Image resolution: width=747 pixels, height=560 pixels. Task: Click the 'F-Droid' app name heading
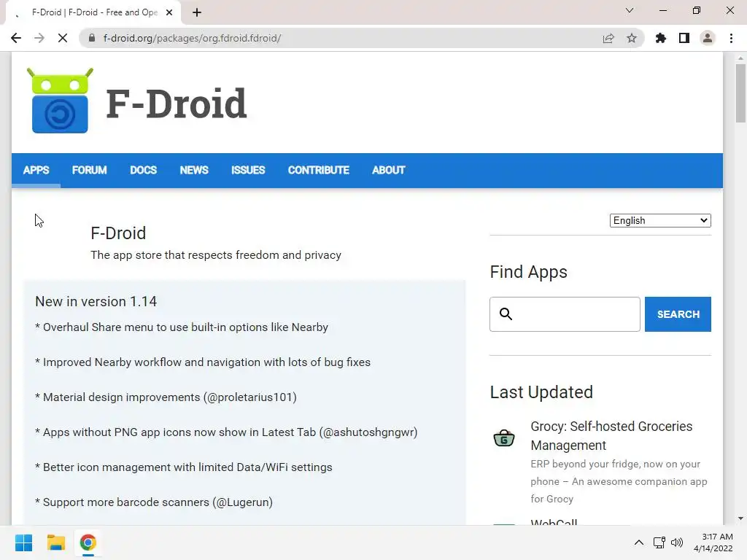point(118,233)
